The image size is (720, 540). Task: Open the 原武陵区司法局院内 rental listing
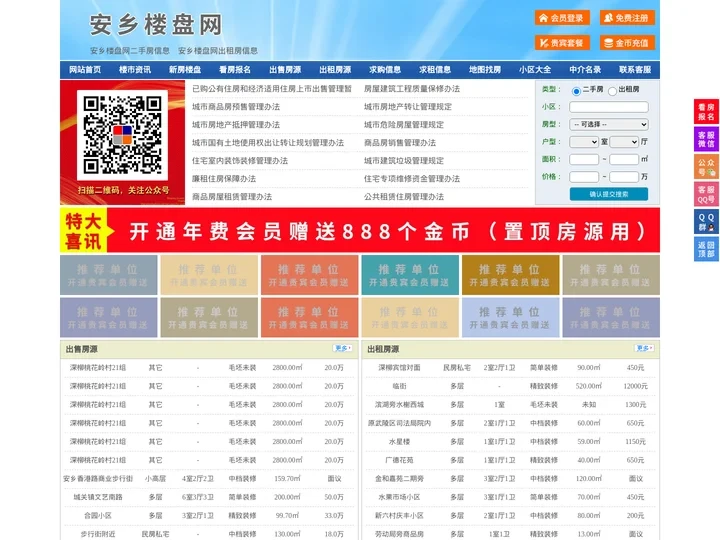click(399, 423)
